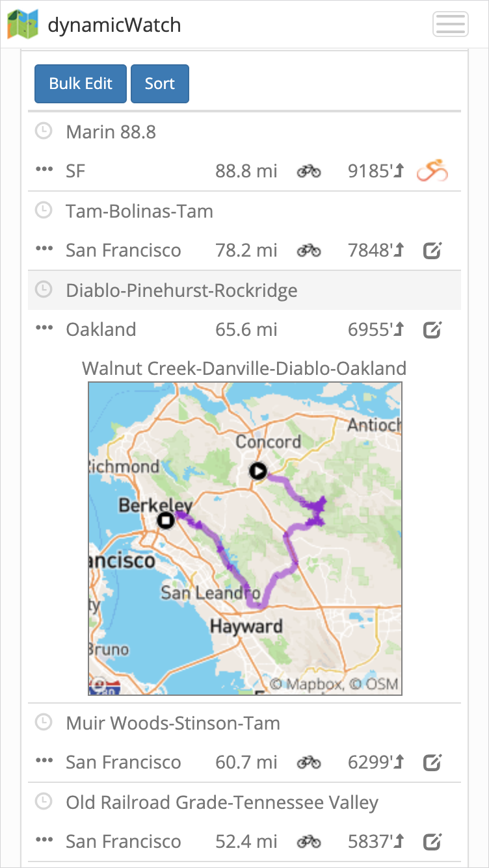Click the edit icon for Diablo-Pinehurst-Rockridge
Image resolution: width=489 pixels, height=868 pixels.
[x=432, y=329]
